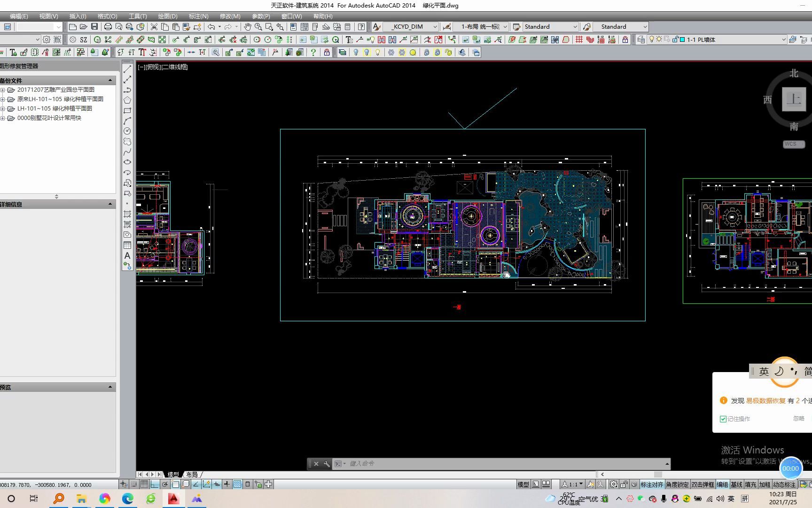
Task: Open the 1-布局 统一标 style dropdown
Action: tap(481, 27)
